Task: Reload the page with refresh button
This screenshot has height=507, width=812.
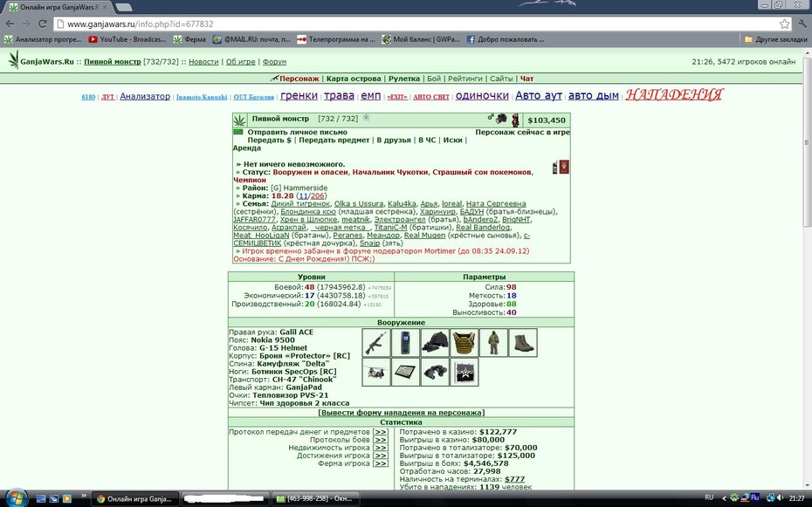Action: coord(43,24)
